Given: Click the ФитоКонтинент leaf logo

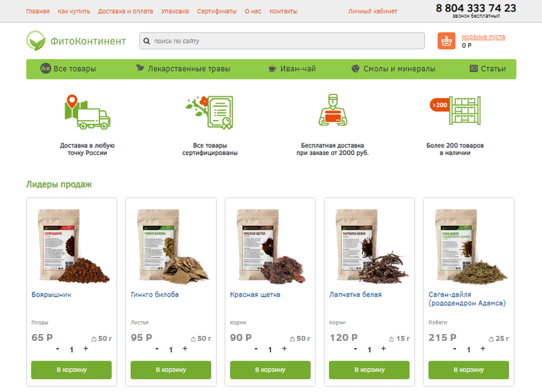Looking at the screenshot, I should pos(36,41).
